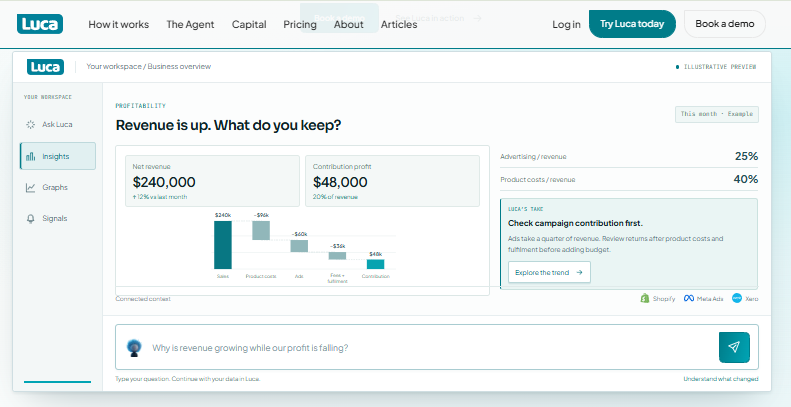Click Your workspace / Business overview breadcrumb
The width and height of the screenshot is (791, 407).
click(x=149, y=67)
